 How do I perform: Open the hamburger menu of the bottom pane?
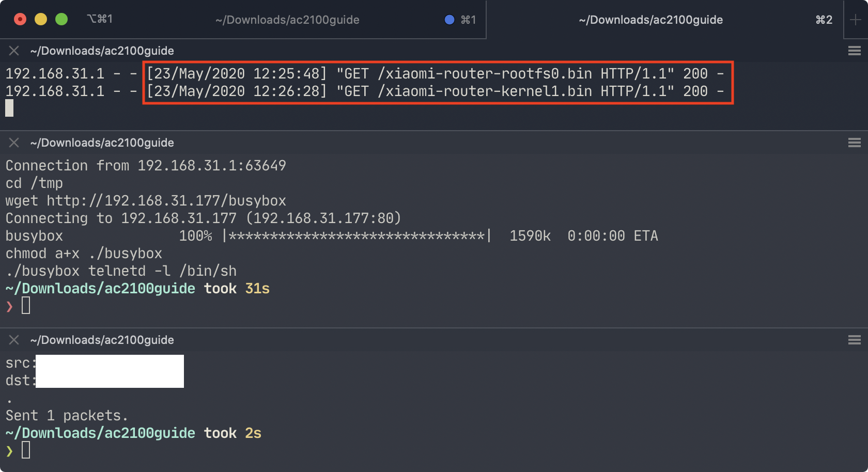click(x=855, y=340)
